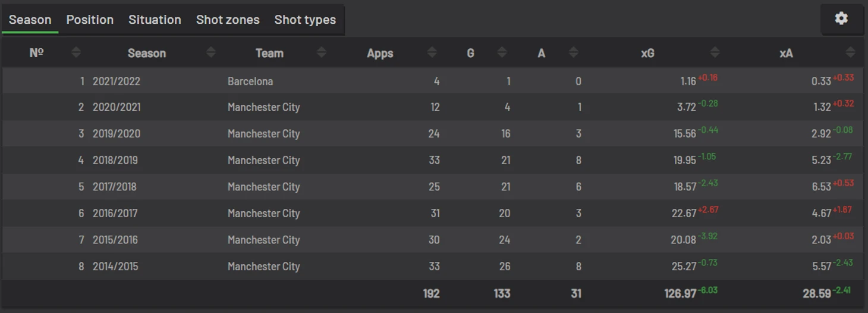Select the Season tab

pos(30,20)
